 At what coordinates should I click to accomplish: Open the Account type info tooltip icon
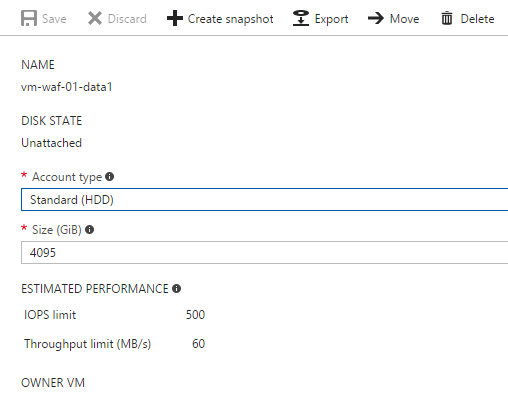tap(110, 177)
